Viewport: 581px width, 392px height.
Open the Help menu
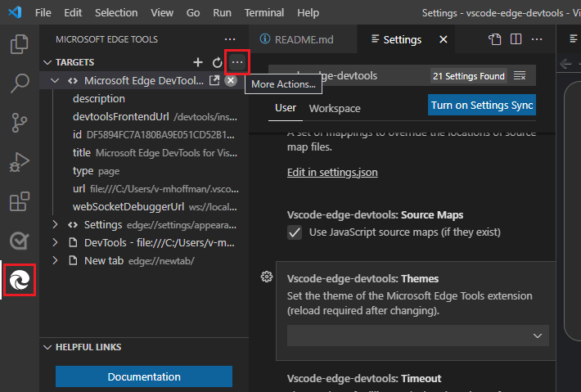click(308, 12)
